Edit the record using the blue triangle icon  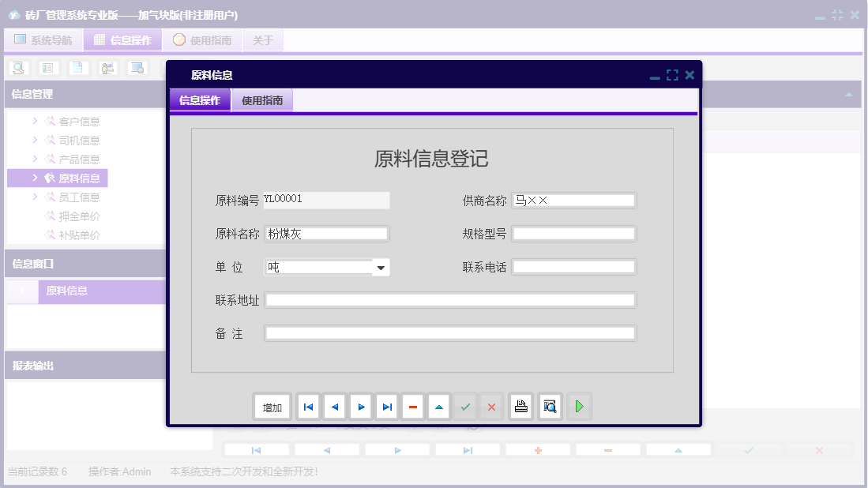click(x=439, y=406)
